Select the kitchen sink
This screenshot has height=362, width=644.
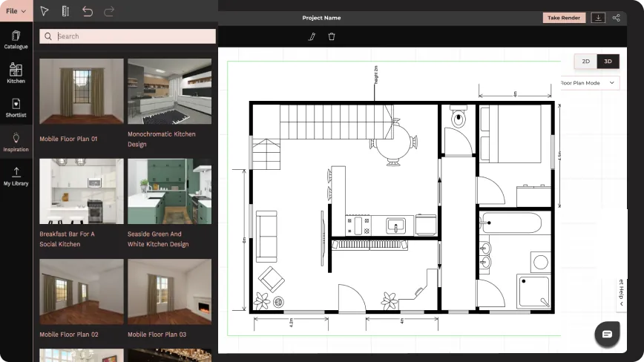396,226
